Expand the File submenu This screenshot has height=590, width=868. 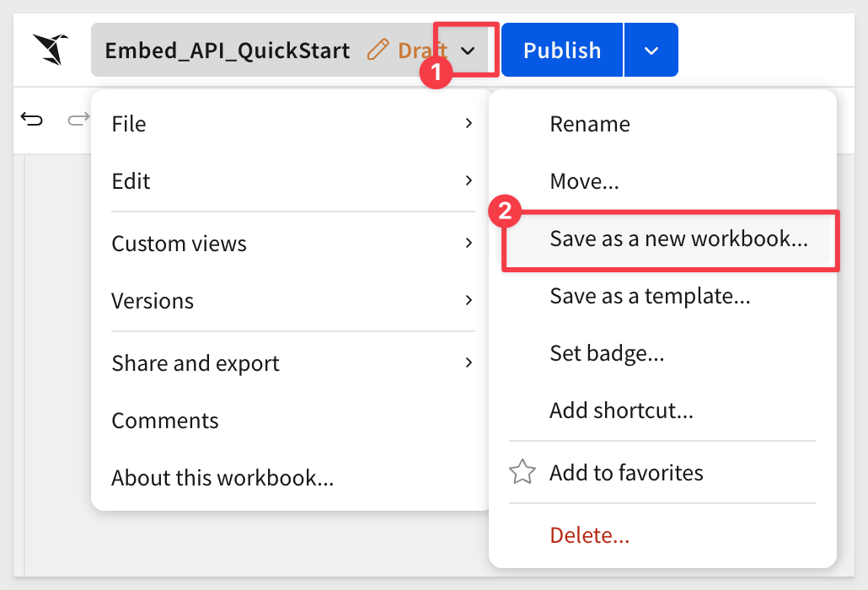pos(292,123)
